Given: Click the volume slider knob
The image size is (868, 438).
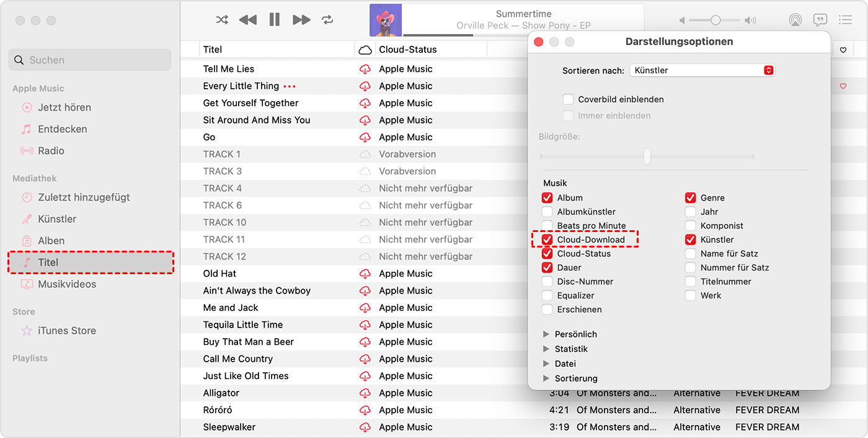Looking at the screenshot, I should [715, 20].
